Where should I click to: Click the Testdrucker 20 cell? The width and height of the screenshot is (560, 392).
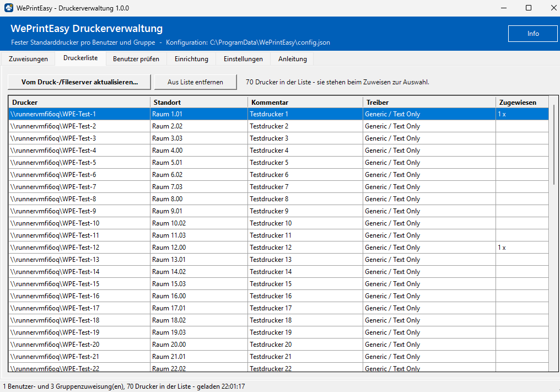click(305, 345)
